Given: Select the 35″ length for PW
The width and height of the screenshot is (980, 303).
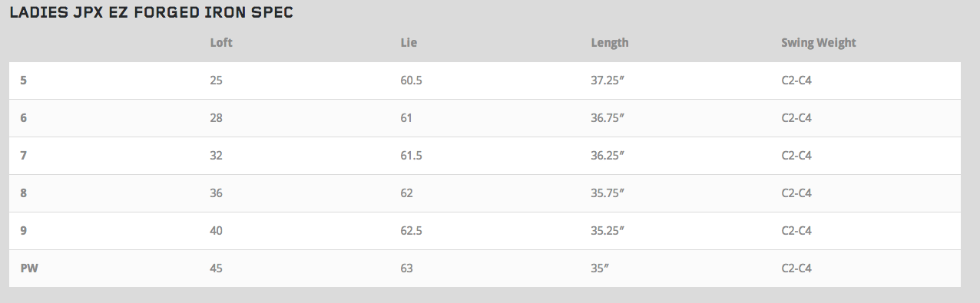Looking at the screenshot, I should point(600,268).
